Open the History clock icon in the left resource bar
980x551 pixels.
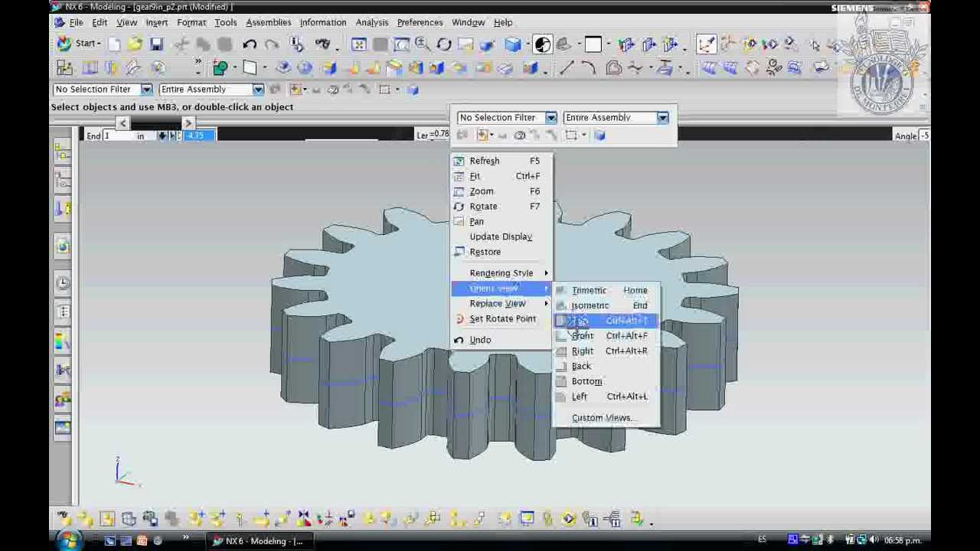63,282
